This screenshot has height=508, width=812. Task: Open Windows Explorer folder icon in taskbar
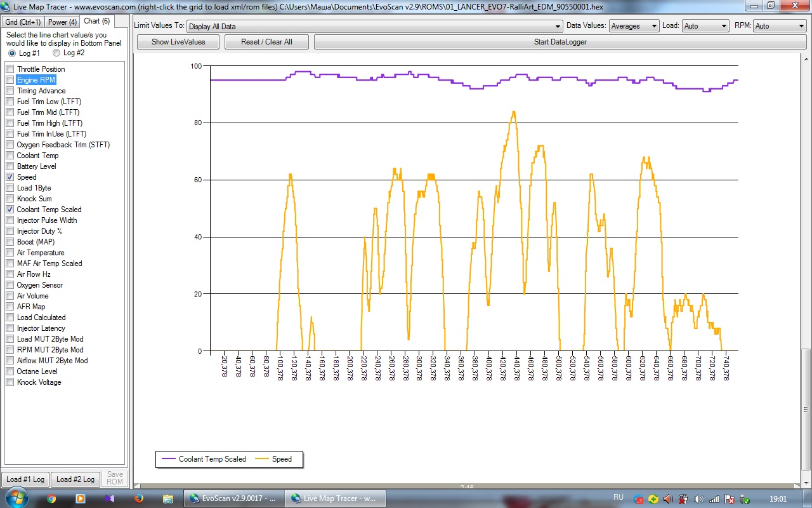coord(168,498)
